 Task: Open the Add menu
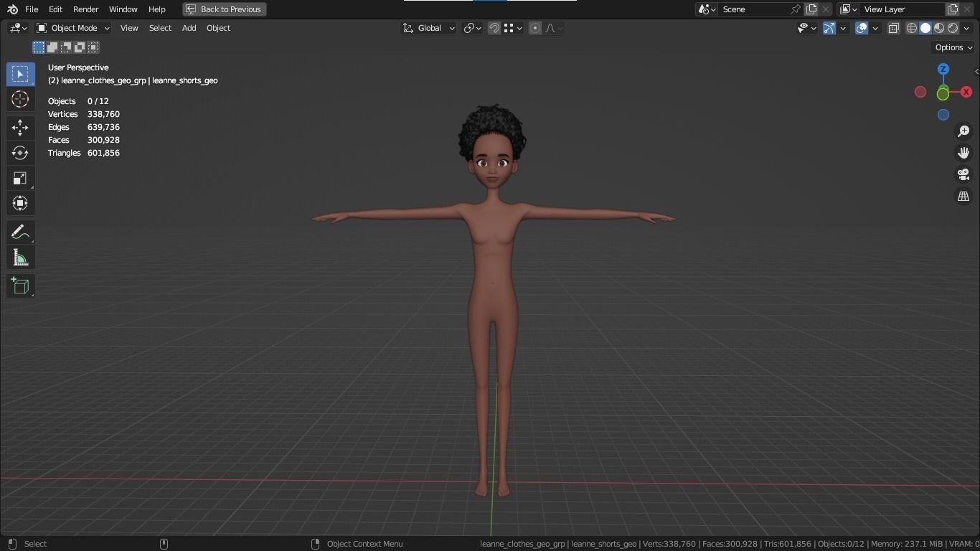[189, 28]
